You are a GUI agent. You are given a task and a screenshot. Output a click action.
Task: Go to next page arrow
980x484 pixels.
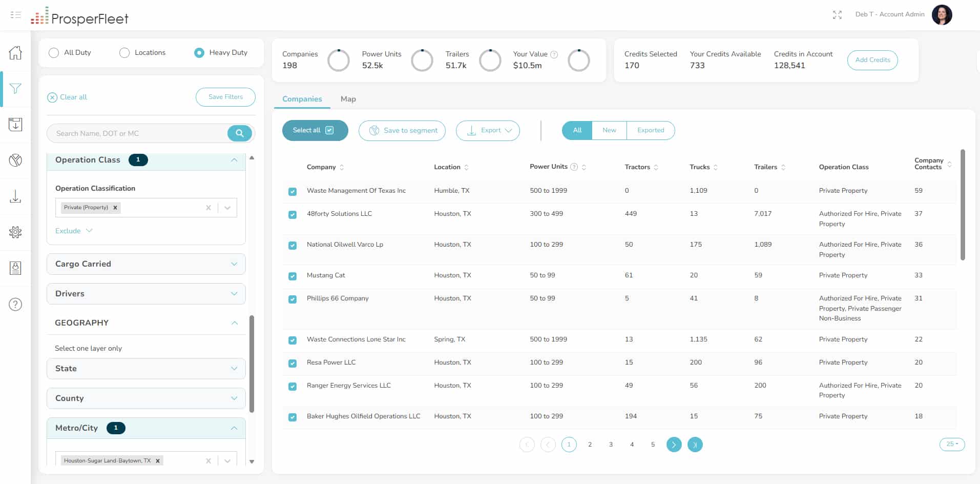click(x=674, y=445)
